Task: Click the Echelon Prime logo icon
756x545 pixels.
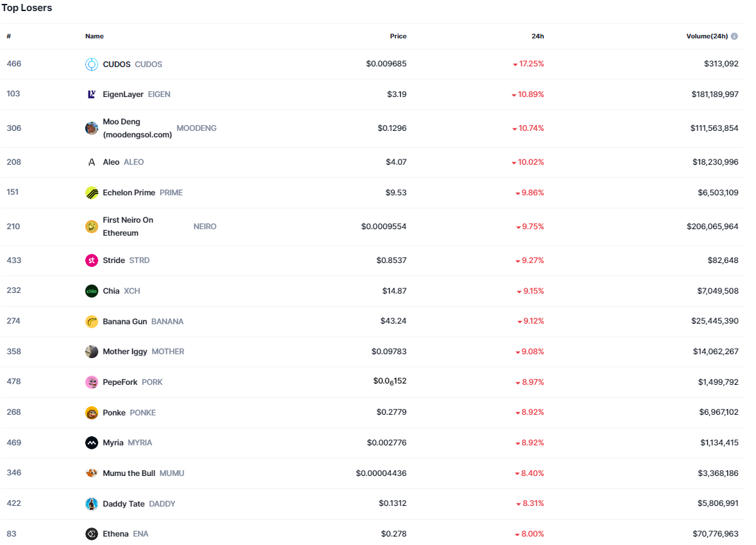Action: pyautogui.click(x=92, y=193)
